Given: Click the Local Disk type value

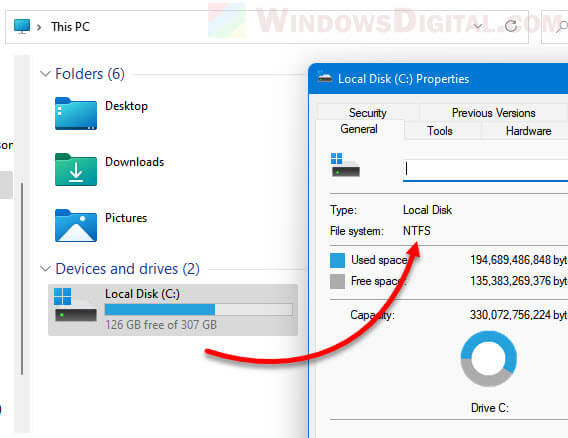Looking at the screenshot, I should 427,210.
